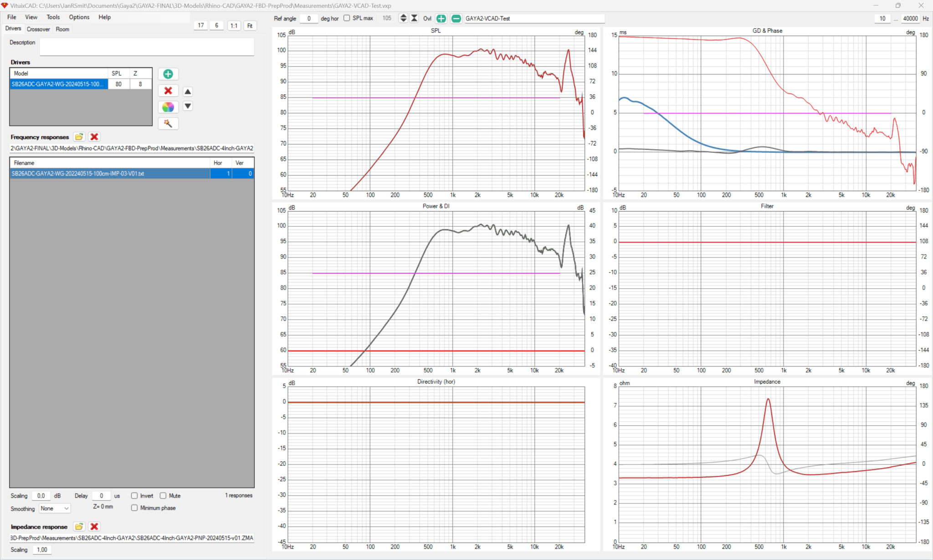Click the VituixCAD app icon in title bar
Viewport: 933px width, 560px height.
(5, 5)
